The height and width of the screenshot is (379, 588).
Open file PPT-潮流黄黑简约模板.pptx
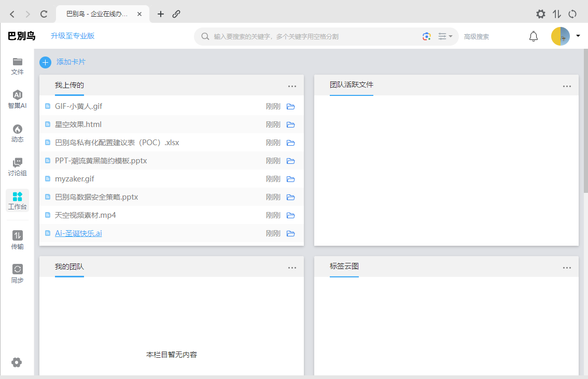tap(101, 160)
